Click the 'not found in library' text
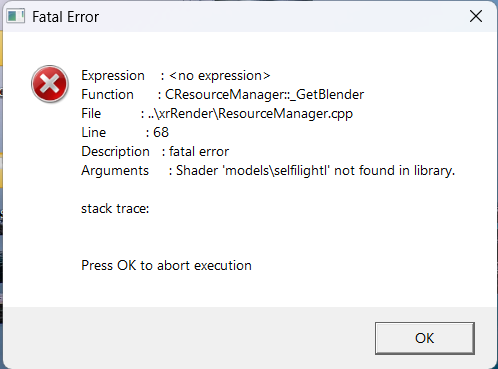This screenshot has height=369, width=498. (394, 171)
